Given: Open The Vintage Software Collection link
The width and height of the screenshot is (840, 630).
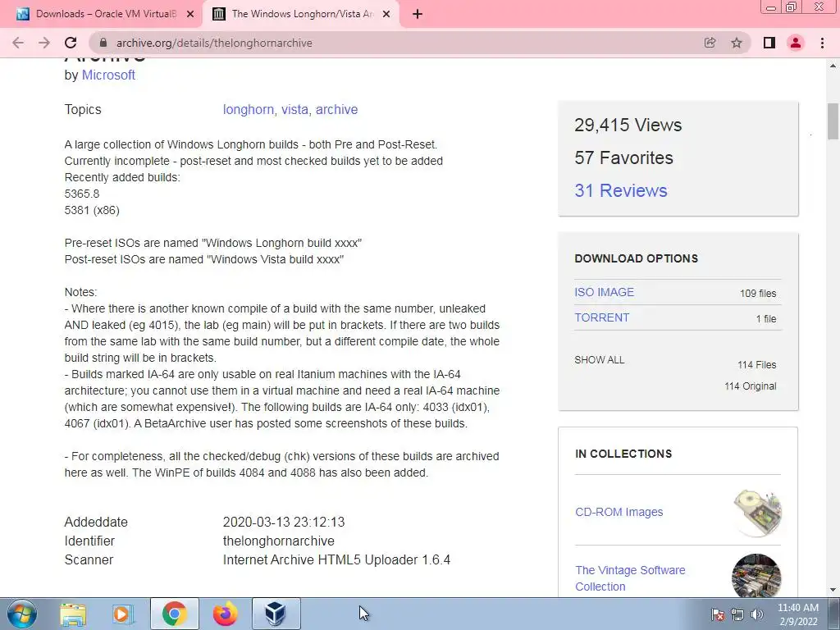Looking at the screenshot, I should (x=630, y=578).
